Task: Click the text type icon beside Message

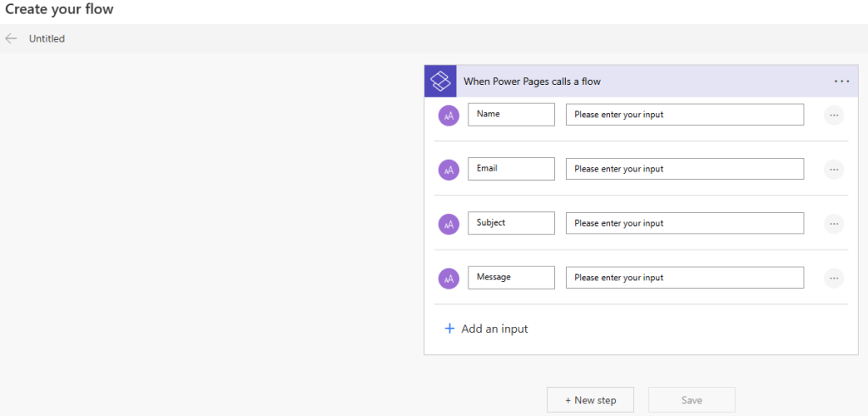Action: click(x=449, y=278)
